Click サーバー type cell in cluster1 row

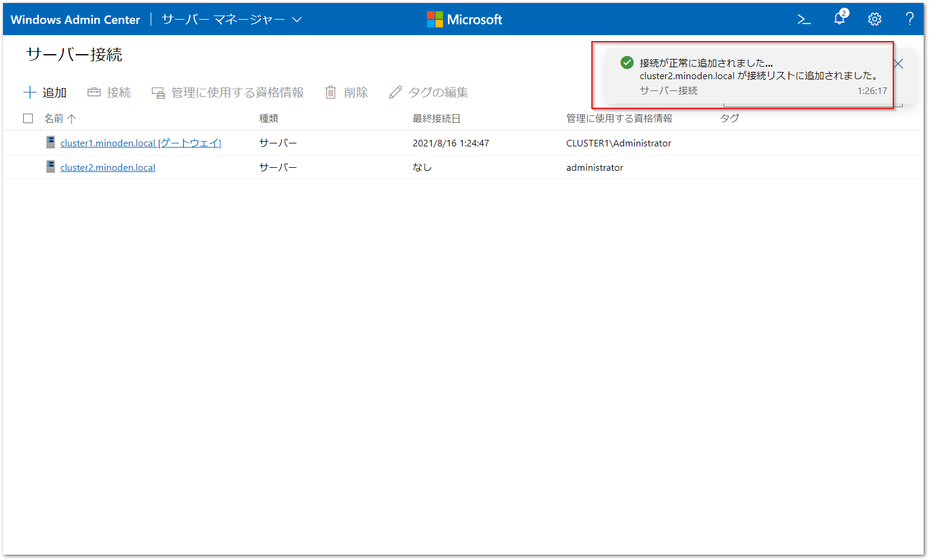point(278,143)
